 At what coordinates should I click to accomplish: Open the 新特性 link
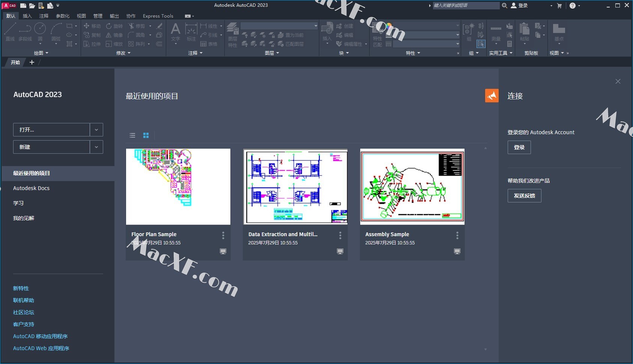[21, 288]
